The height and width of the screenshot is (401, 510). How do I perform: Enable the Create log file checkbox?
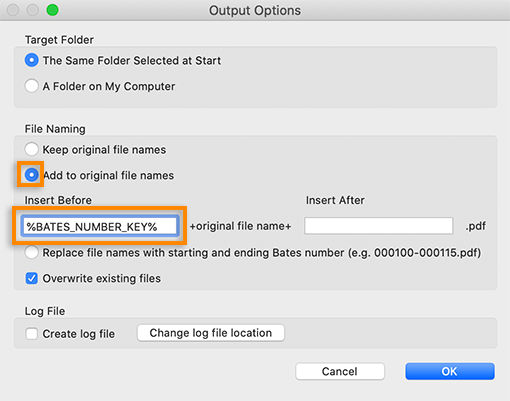coord(32,333)
